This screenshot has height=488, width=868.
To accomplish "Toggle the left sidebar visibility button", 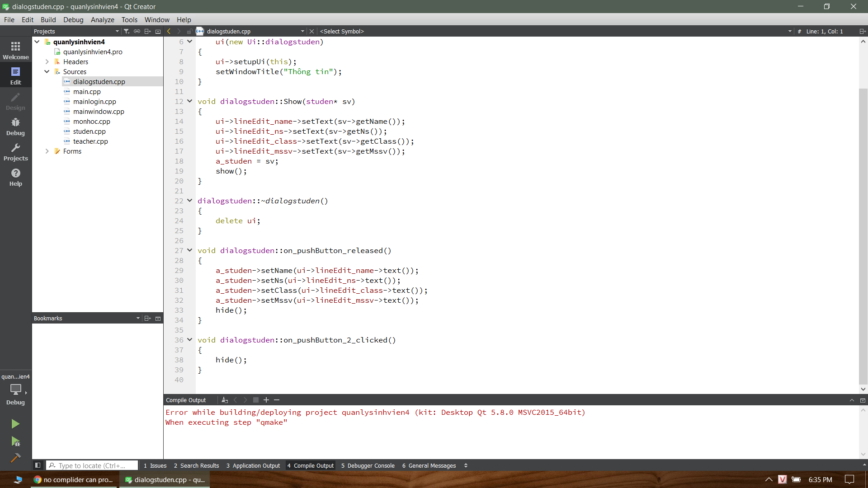I will pyautogui.click(x=38, y=465).
